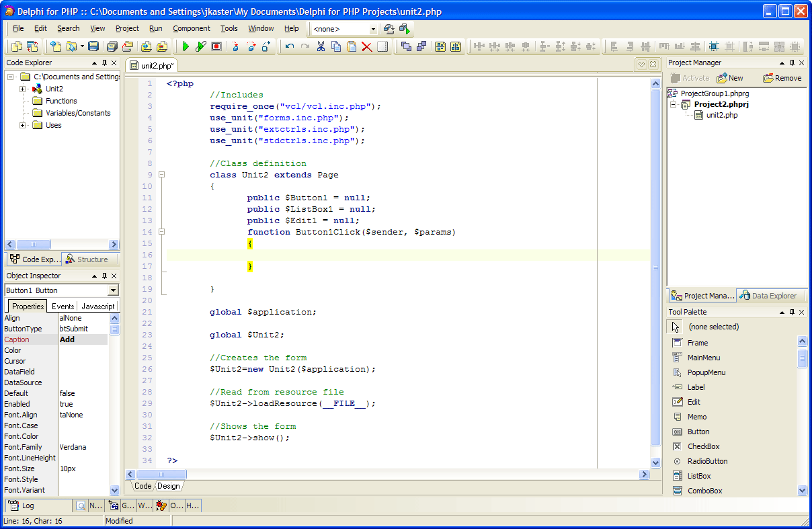812x529 pixels.
Task: Collapse the root path node in Code Explorer
Action: point(10,77)
